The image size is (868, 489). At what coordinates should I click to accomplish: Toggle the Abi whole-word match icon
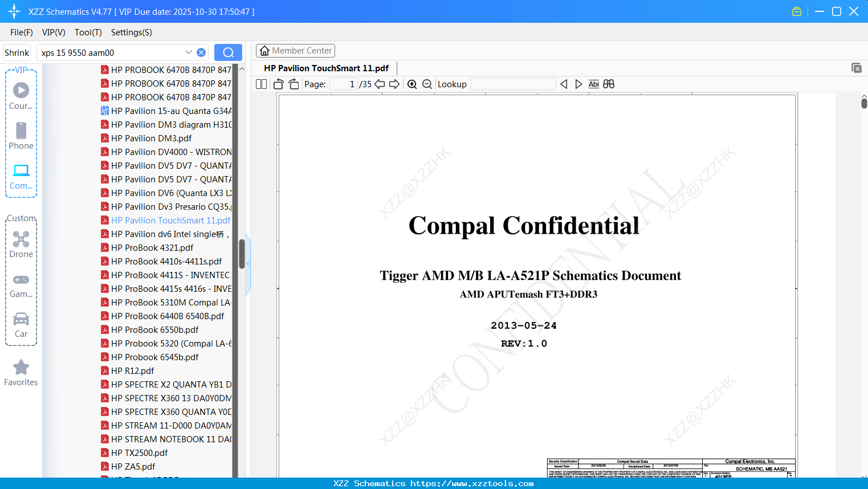[x=593, y=84]
